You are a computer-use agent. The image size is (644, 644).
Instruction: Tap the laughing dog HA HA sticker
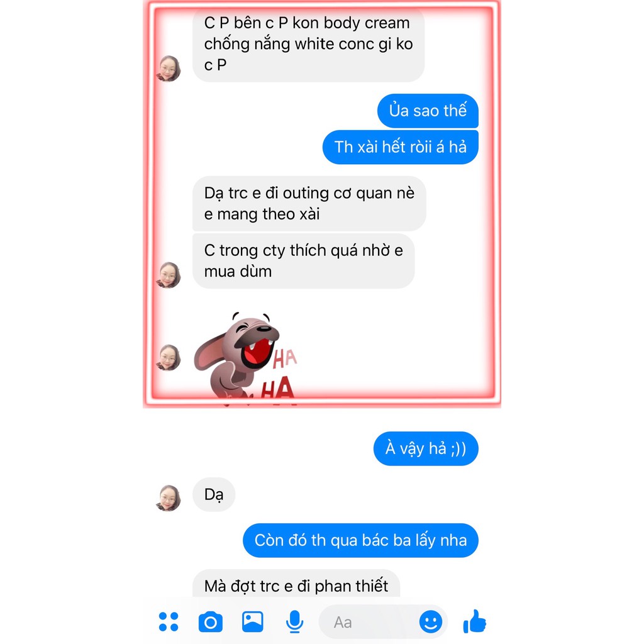point(246,358)
